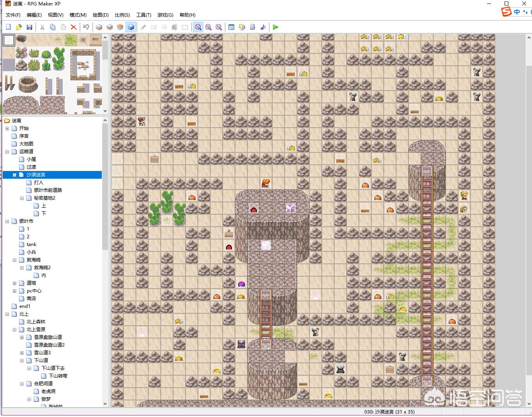Open the 工具(T) menu
This screenshot has width=532, height=417.
[143, 15]
